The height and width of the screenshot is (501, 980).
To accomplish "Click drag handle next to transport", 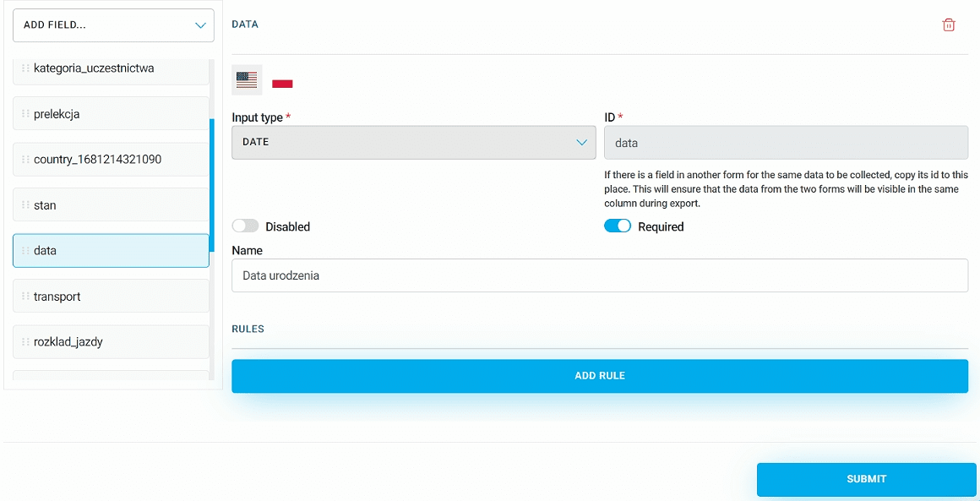I will [25, 296].
